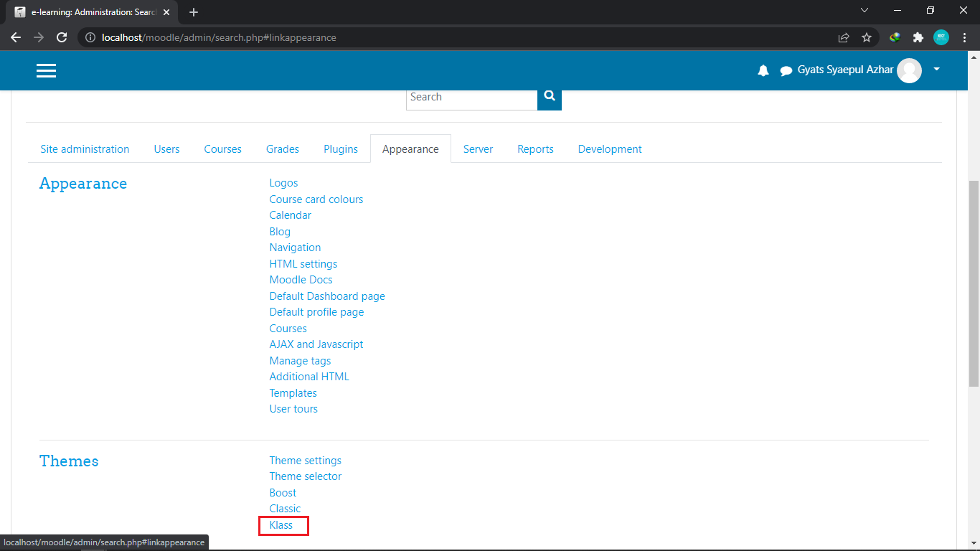Image resolution: width=980 pixels, height=551 pixels.
Task: Open the hamburger side menu
Action: [46, 70]
